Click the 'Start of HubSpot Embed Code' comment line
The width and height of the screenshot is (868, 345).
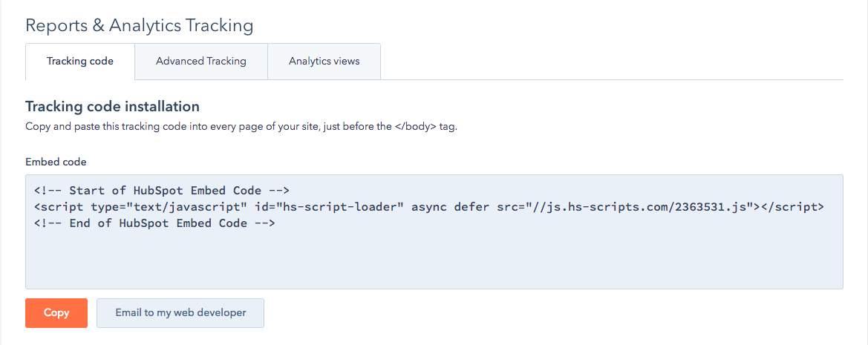coord(162,191)
